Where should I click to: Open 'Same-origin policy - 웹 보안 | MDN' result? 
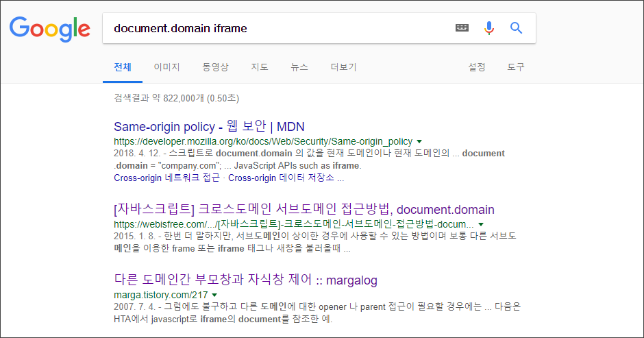coord(209,127)
